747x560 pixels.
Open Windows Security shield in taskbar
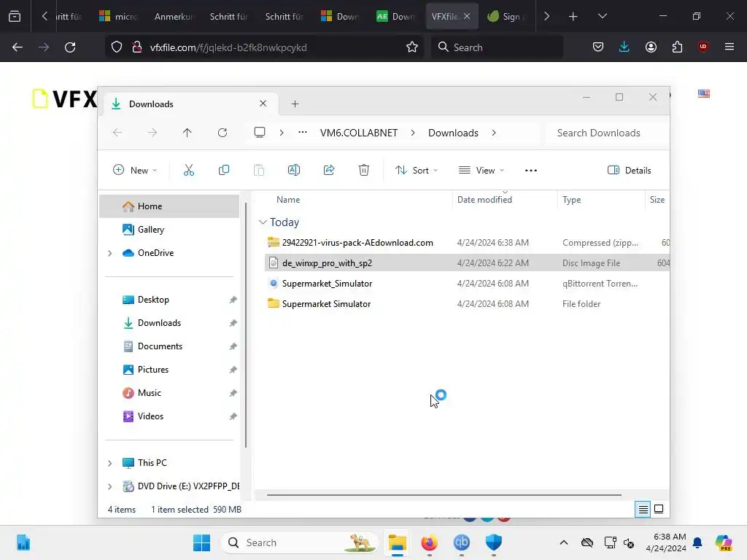click(x=494, y=542)
